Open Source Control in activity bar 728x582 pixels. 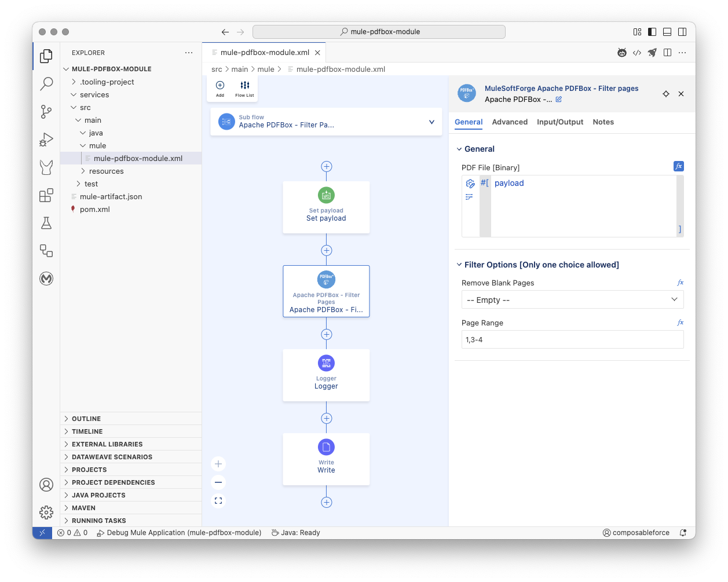[x=46, y=112]
